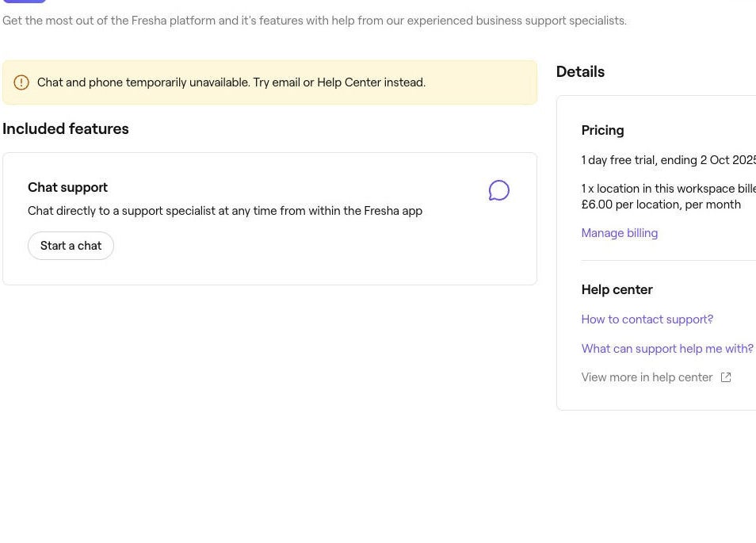The width and height of the screenshot is (756, 543).
Task: View more in help center
Action: pos(647,377)
